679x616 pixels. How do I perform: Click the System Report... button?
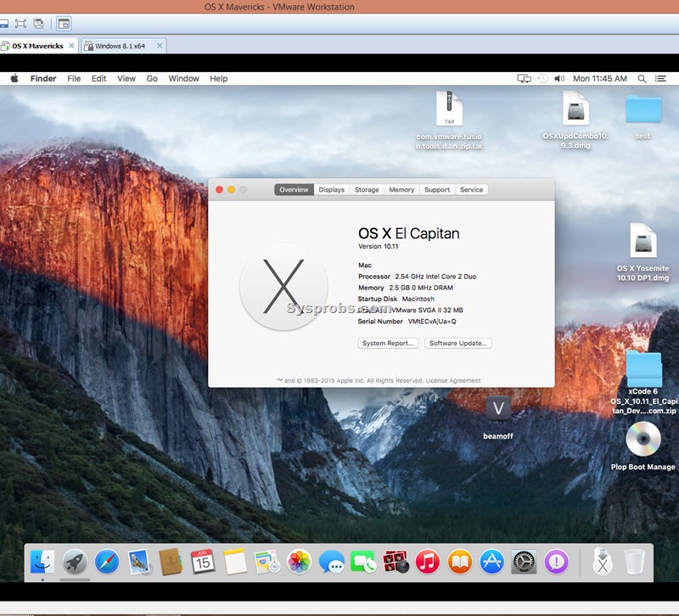coord(388,343)
